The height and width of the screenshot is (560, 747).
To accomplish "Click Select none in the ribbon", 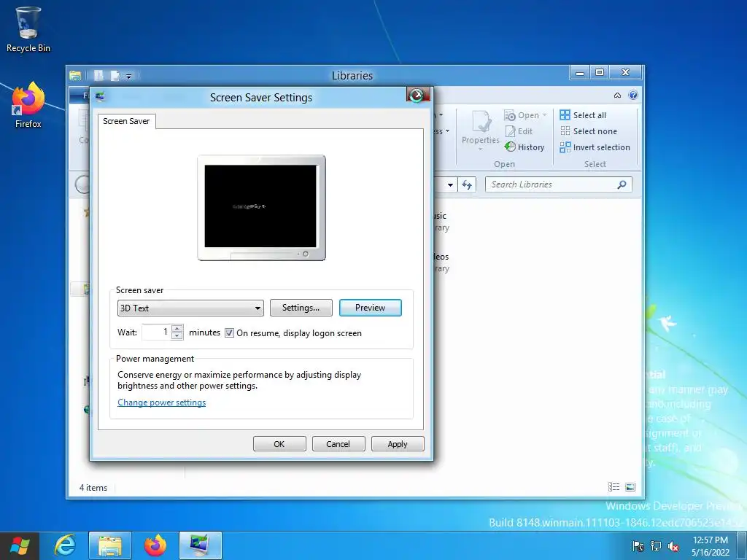I will coord(589,131).
